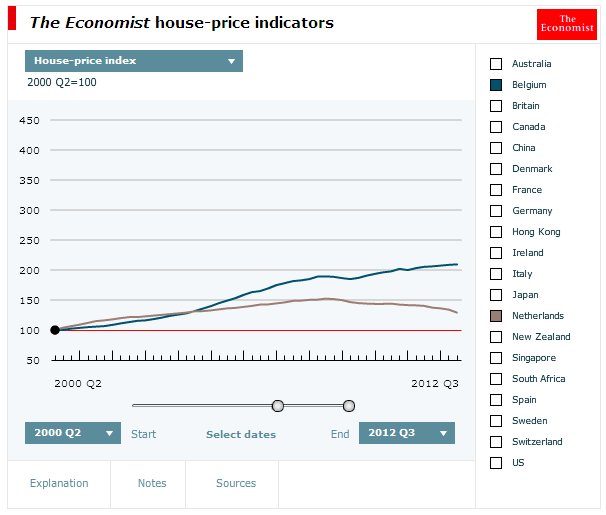Image resolution: width=606 pixels, height=515 pixels.
Task: Click the black start point marker on chart
Action: (x=55, y=330)
